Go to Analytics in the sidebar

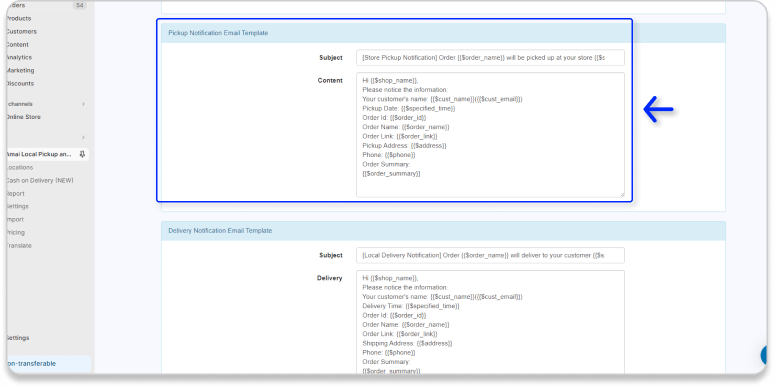coord(19,57)
